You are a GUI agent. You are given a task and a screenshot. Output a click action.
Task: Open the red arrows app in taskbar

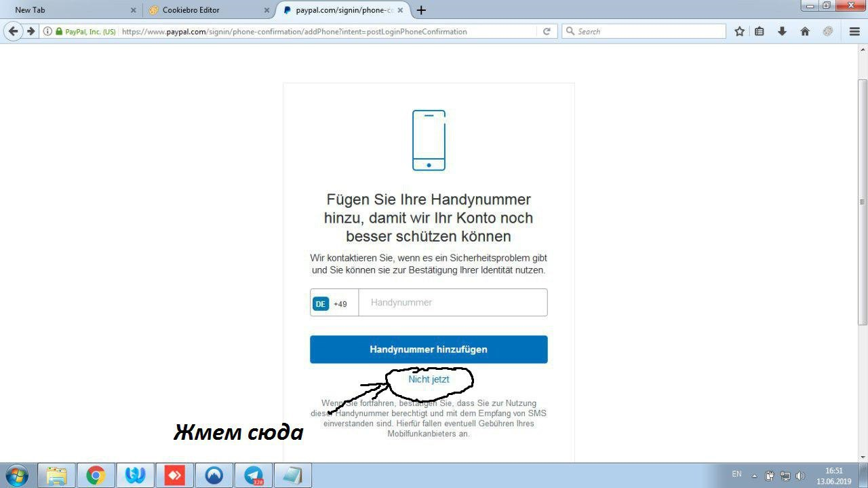coord(174,475)
